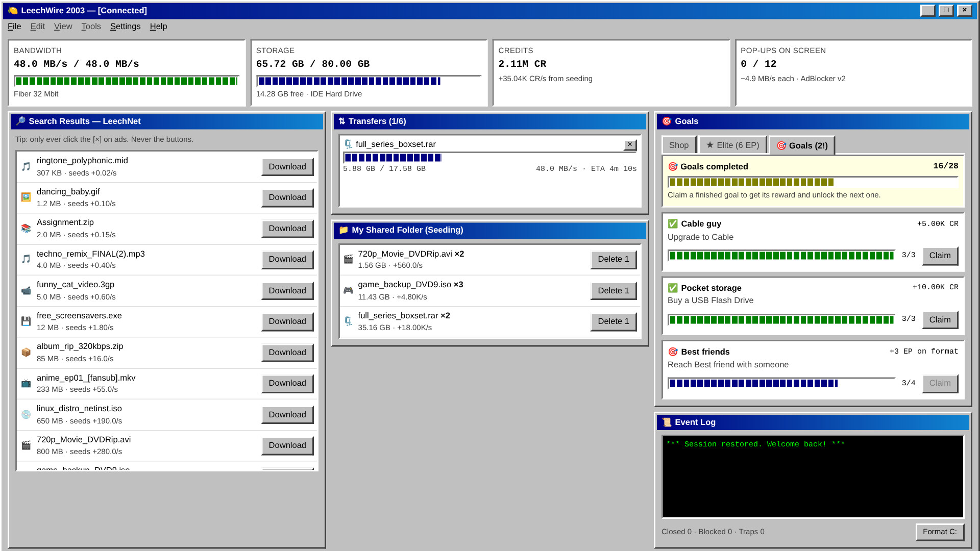
Task: Switch to the Shop tab
Action: tap(679, 145)
